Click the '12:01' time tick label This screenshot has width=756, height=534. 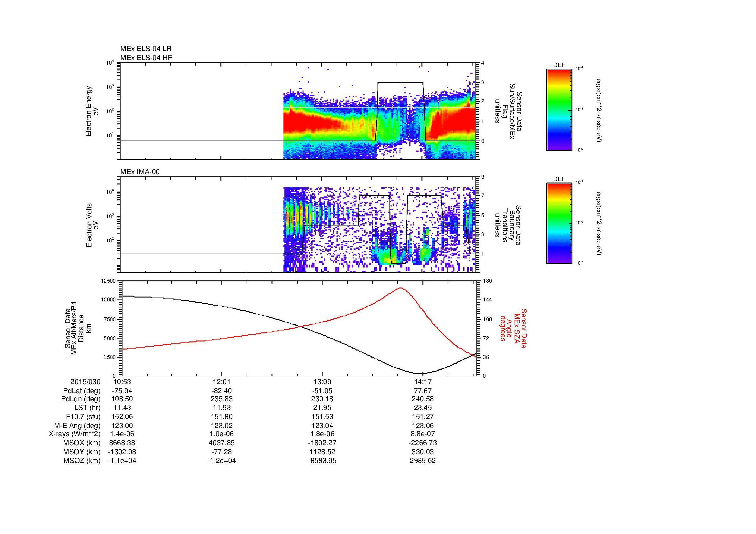tap(222, 382)
